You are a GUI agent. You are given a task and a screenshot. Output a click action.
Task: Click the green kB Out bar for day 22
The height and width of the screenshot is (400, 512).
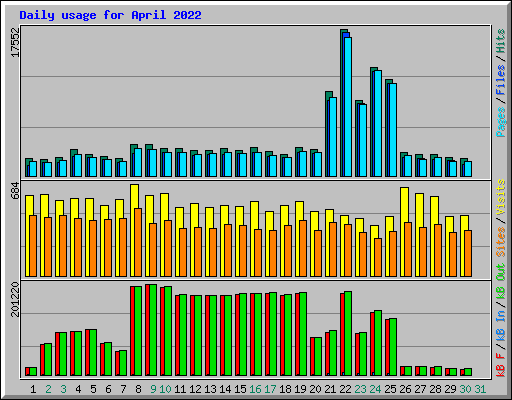point(348,334)
